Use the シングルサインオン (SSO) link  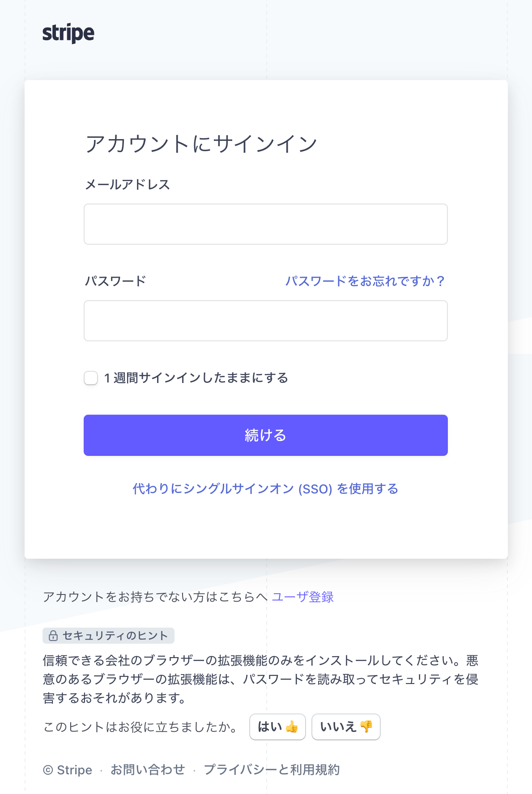pyautogui.click(x=265, y=489)
